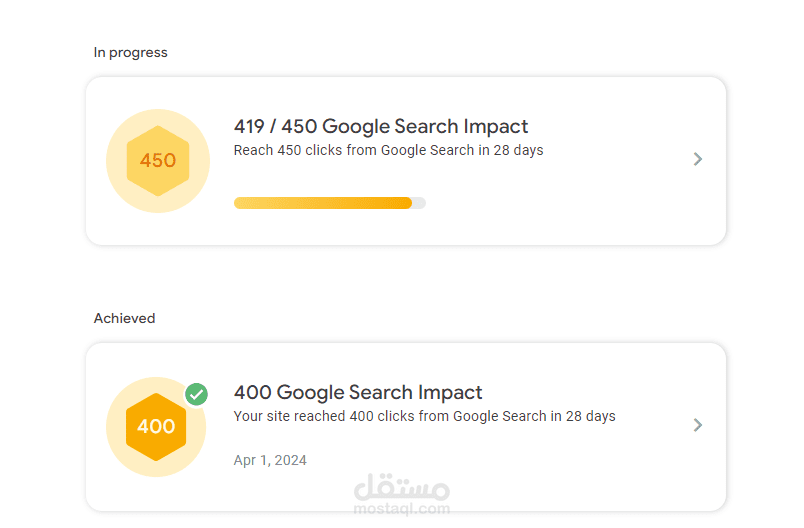Click the 400 hexagon achievement badge
Viewport: 804px width, 528px height.
[156, 427]
